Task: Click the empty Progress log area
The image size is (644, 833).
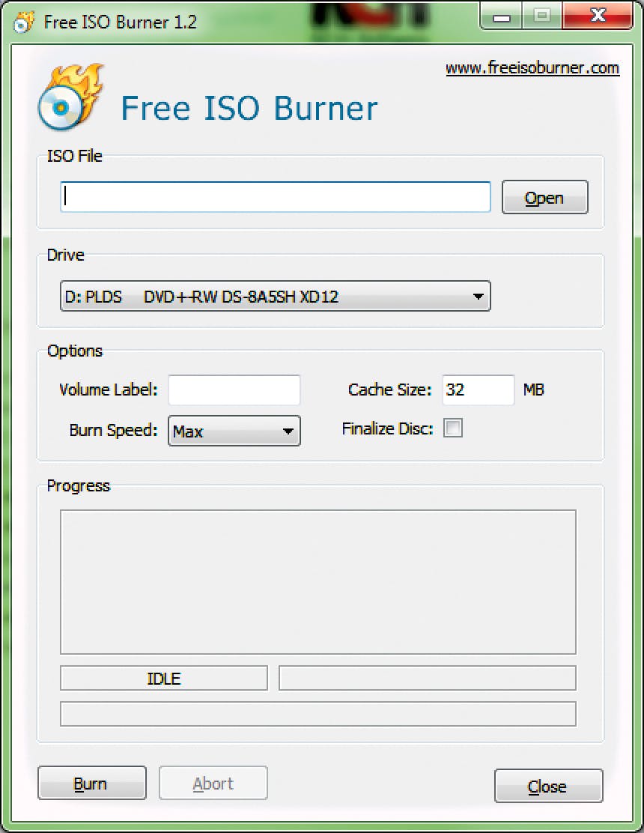Action: pyautogui.click(x=318, y=582)
